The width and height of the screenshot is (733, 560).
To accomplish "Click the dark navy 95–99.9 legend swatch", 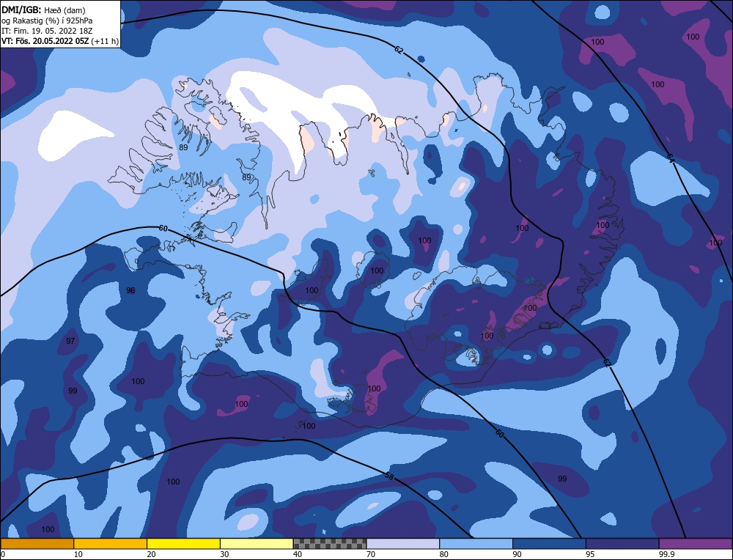I will click(622, 543).
